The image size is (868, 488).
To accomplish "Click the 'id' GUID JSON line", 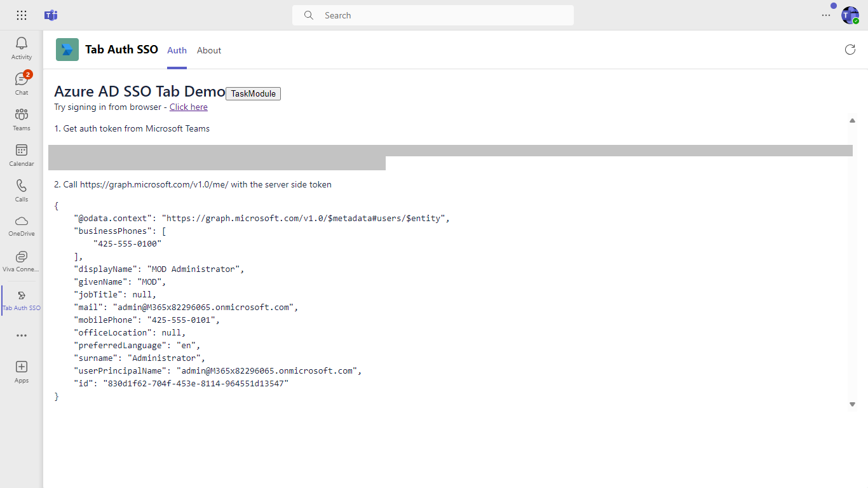I will click(181, 383).
